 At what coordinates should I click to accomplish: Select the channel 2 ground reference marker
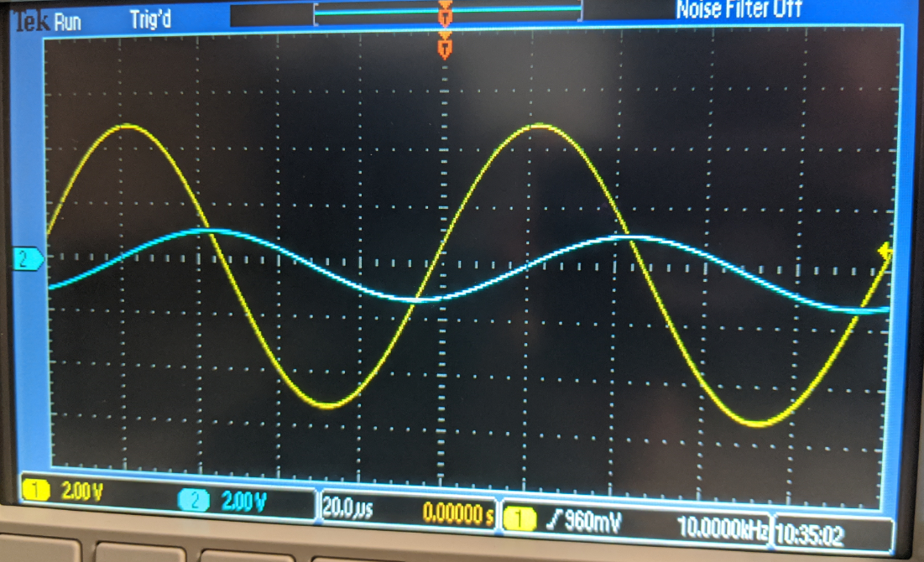28,261
